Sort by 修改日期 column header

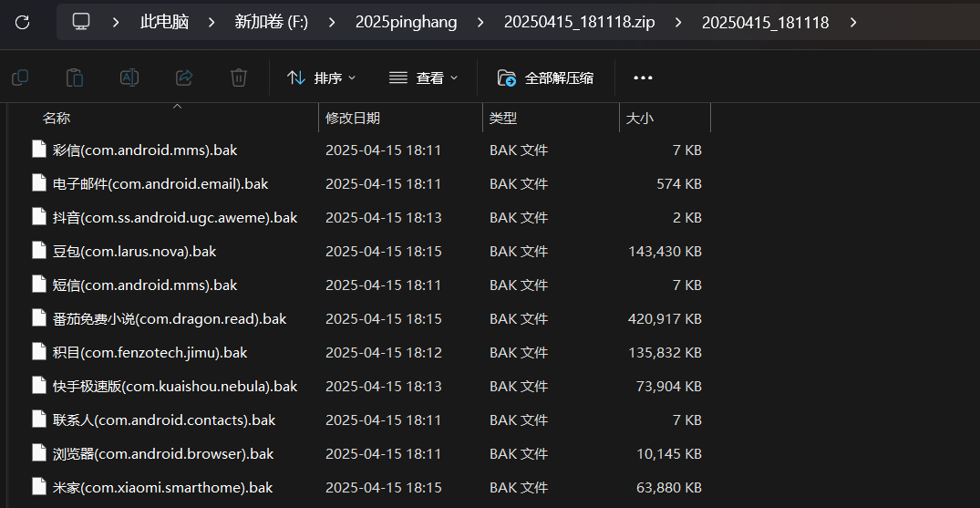click(x=353, y=118)
